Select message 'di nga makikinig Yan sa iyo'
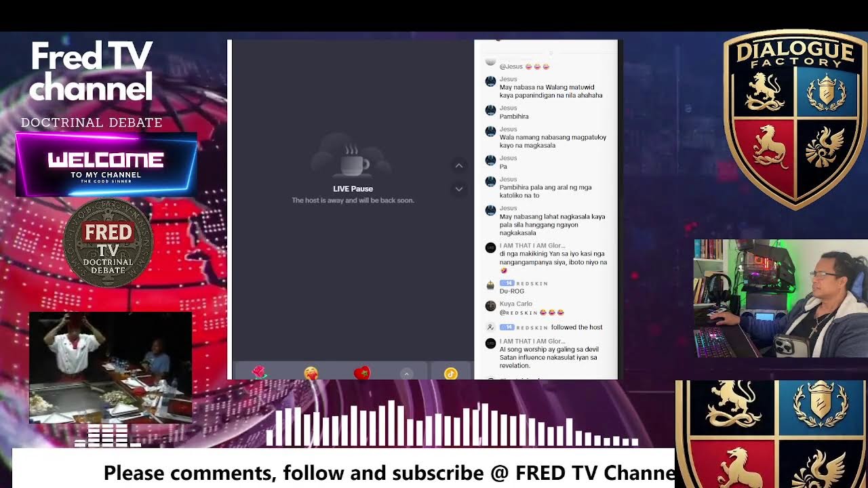This screenshot has width=868, height=488. [553, 262]
